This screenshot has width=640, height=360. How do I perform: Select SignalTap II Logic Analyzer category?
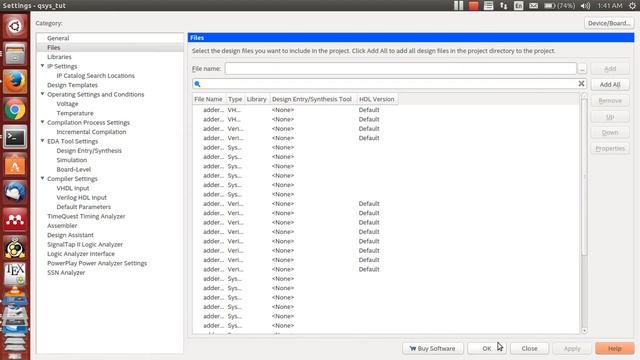[x=85, y=244]
